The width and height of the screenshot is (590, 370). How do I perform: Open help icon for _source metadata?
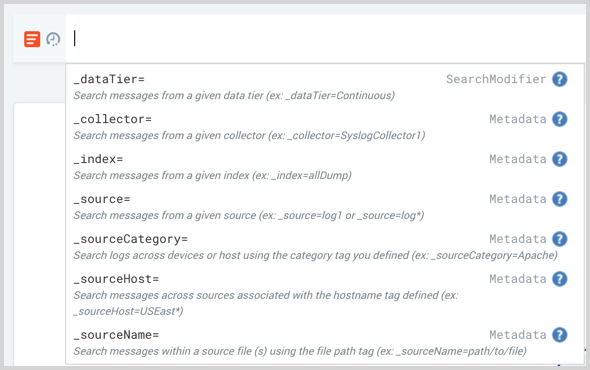pos(560,199)
